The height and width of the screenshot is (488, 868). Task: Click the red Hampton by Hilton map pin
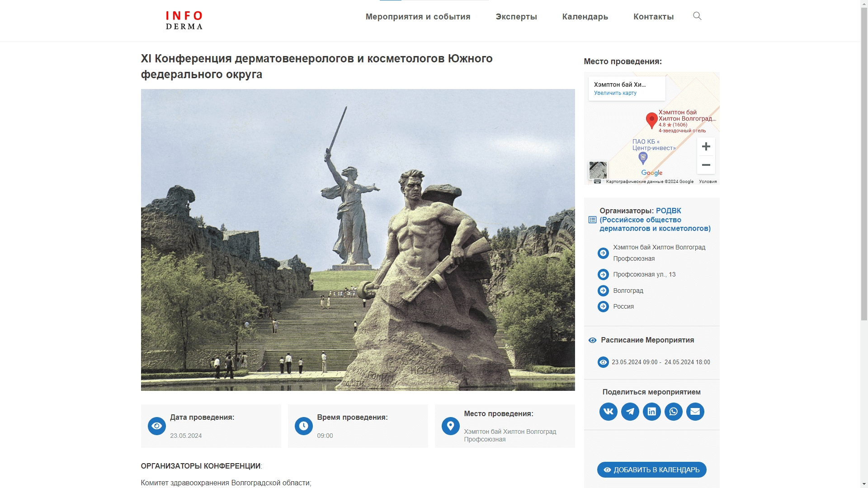651,120
